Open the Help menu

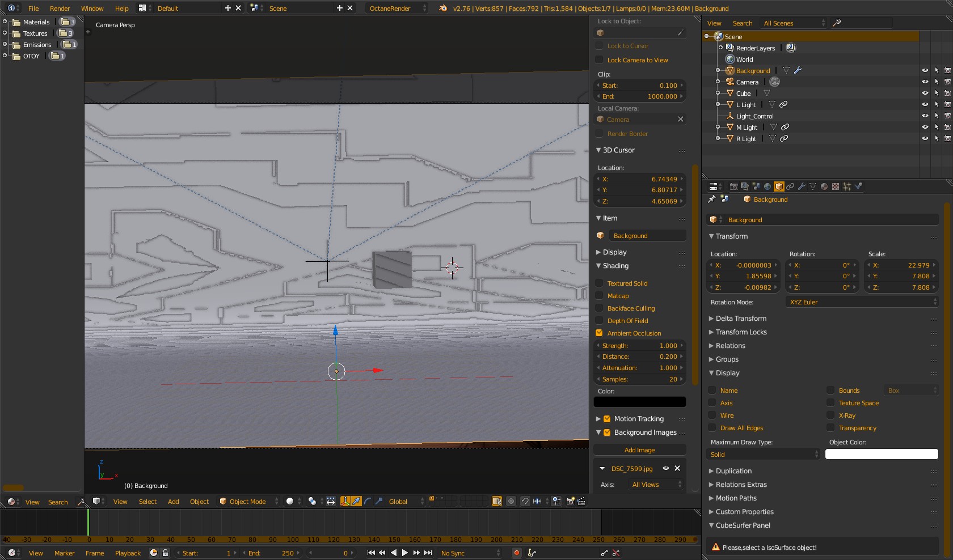121,9
